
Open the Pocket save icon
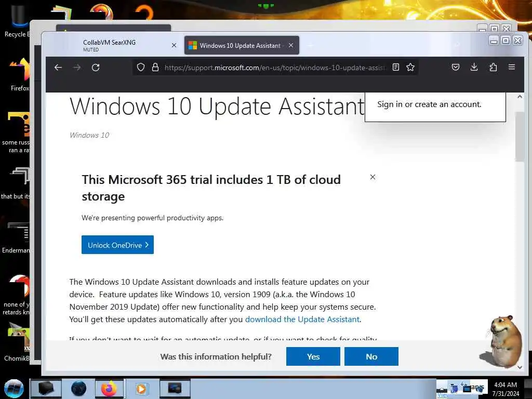[x=456, y=67]
